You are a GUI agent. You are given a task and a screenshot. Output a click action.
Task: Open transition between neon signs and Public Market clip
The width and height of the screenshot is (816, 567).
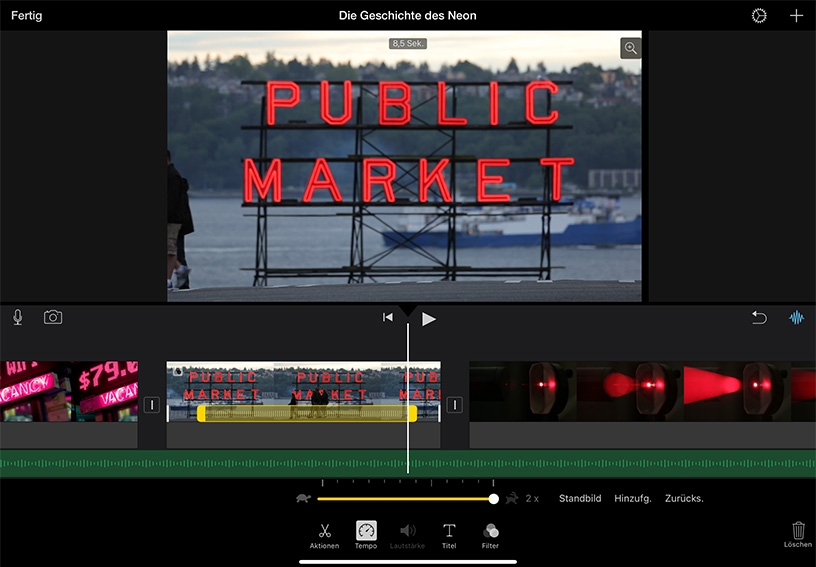pos(151,405)
